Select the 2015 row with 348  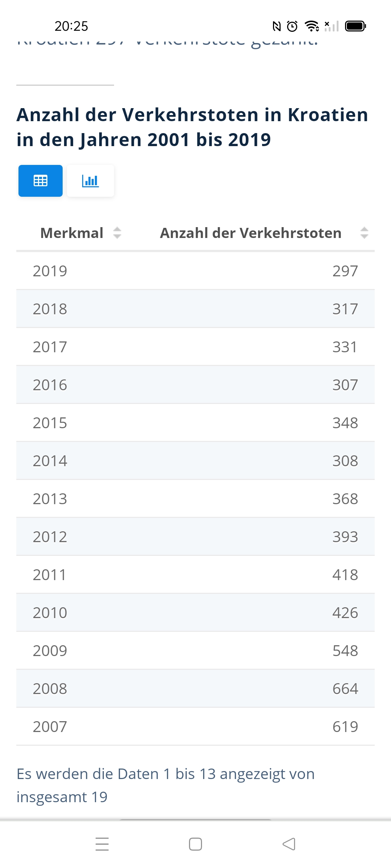(195, 422)
